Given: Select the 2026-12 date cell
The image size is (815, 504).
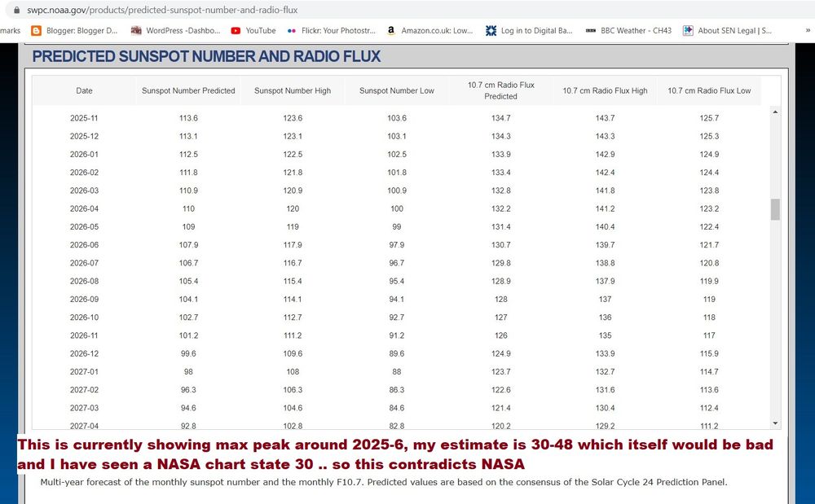Looking at the screenshot, I should pos(84,353).
